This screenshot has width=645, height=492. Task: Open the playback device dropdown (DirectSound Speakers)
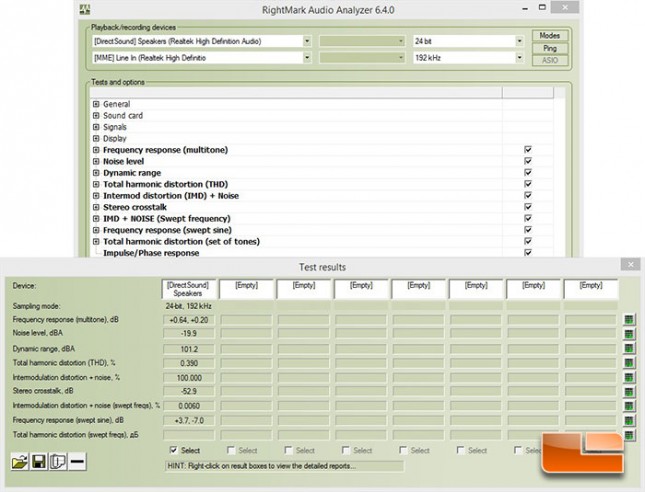[x=307, y=41]
